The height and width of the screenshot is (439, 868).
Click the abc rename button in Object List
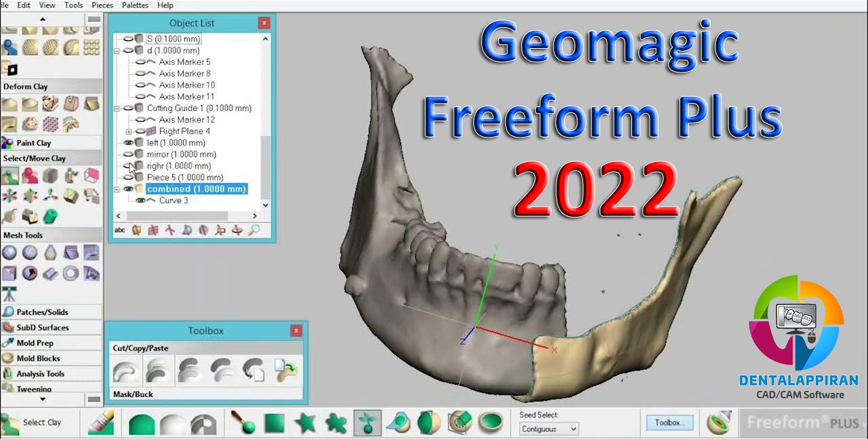[120, 230]
